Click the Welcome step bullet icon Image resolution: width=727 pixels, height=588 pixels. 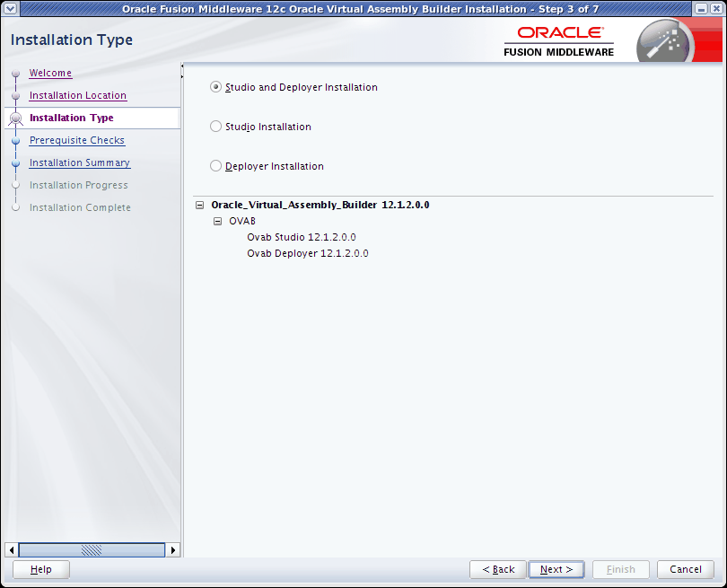coord(16,74)
